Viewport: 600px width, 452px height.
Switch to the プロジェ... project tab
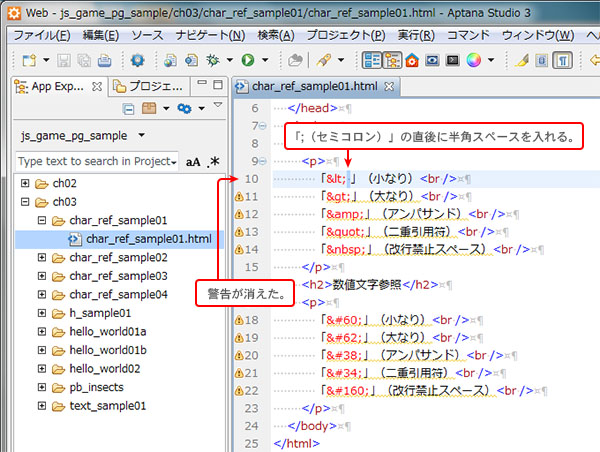click(149, 86)
